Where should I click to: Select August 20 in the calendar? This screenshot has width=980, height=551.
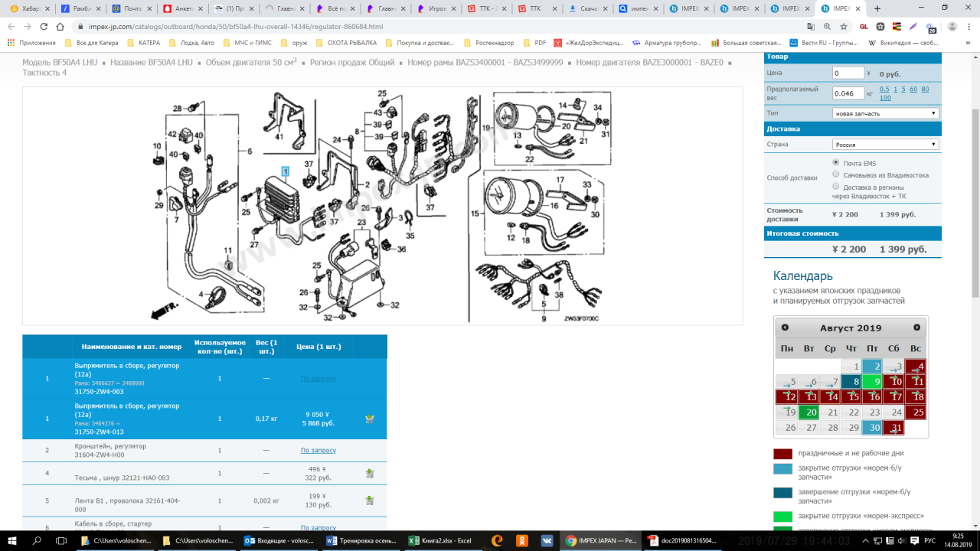coord(808,412)
